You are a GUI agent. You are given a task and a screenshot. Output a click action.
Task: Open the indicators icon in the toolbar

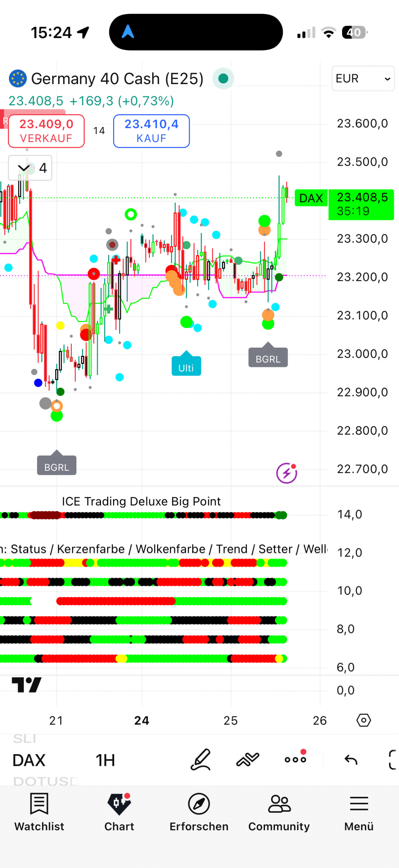tap(247, 760)
